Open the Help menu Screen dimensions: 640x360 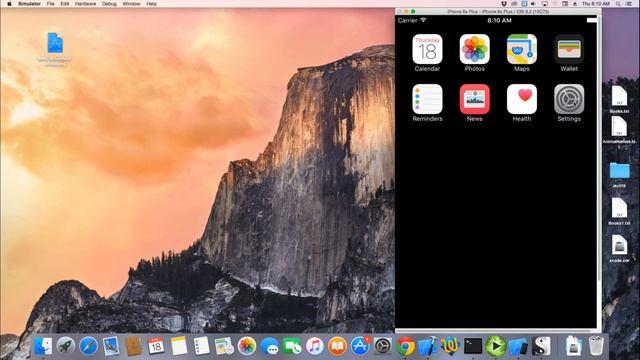pos(151,4)
